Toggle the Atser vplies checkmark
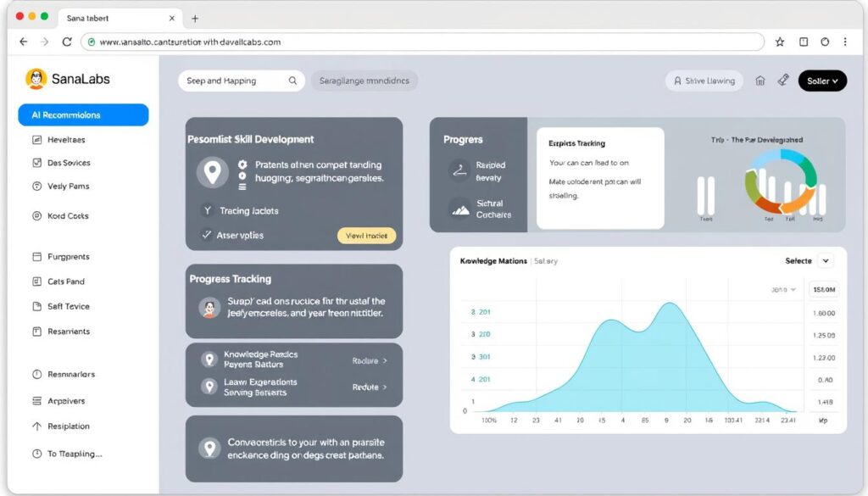This screenshot has height=496, width=868. (x=206, y=235)
